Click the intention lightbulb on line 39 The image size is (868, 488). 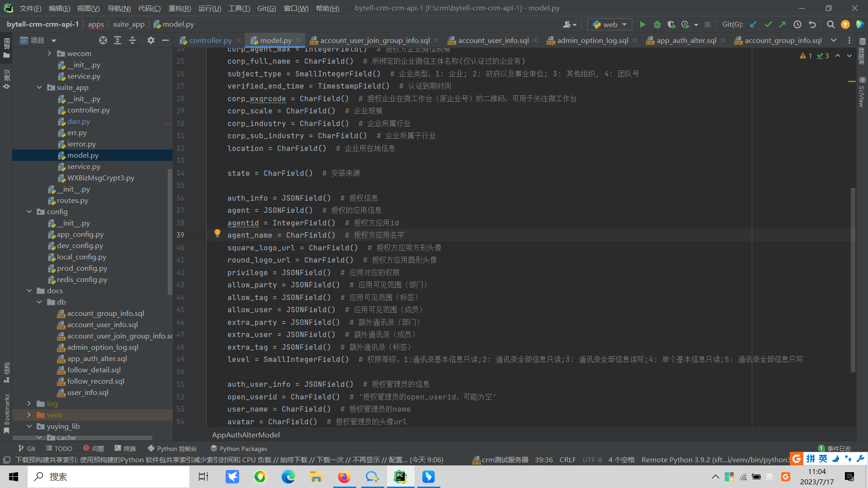217,233
